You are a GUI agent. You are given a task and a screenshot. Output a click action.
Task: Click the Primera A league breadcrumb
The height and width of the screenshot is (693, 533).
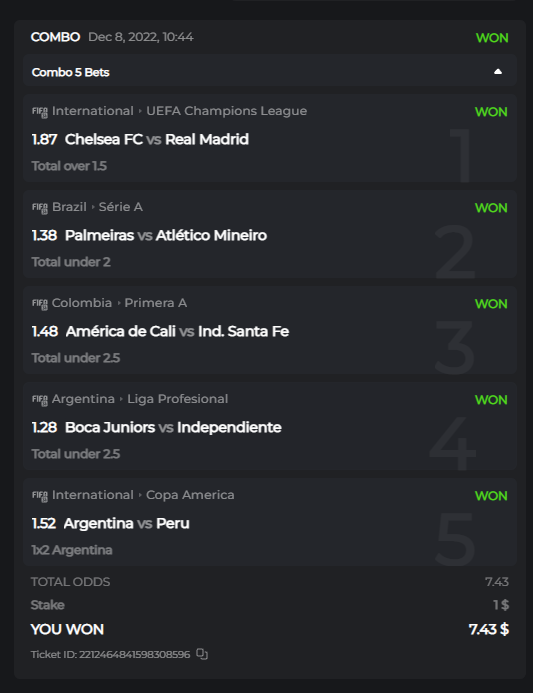tap(156, 303)
